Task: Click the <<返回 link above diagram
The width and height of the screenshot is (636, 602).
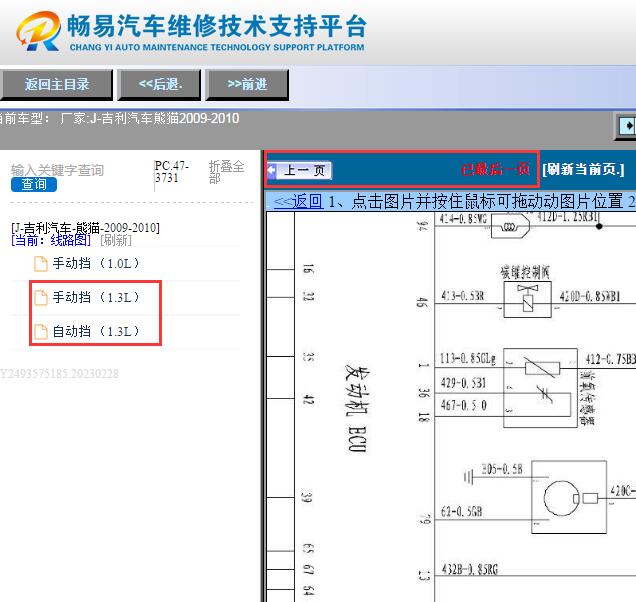Action: click(x=298, y=201)
